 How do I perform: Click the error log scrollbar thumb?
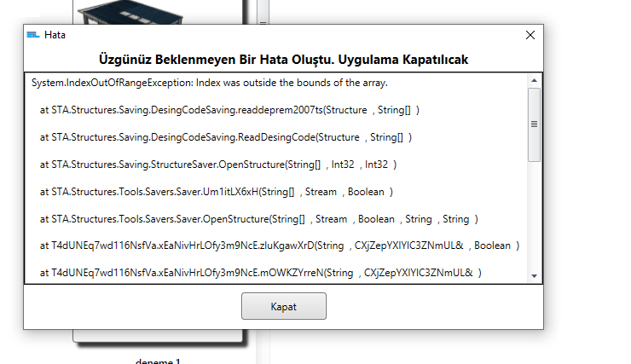tap(534, 124)
